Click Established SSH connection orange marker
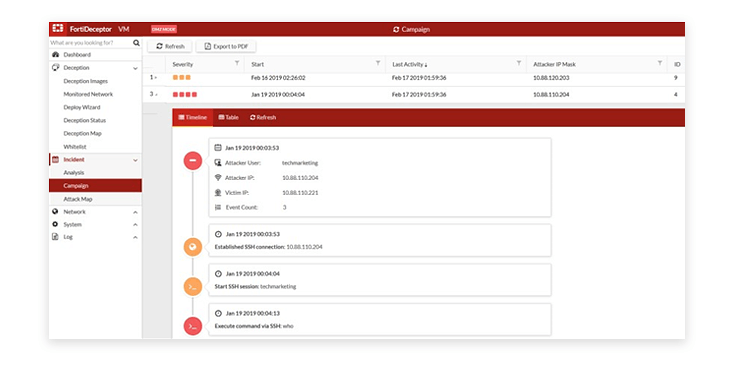The image size is (734, 376). [192, 247]
